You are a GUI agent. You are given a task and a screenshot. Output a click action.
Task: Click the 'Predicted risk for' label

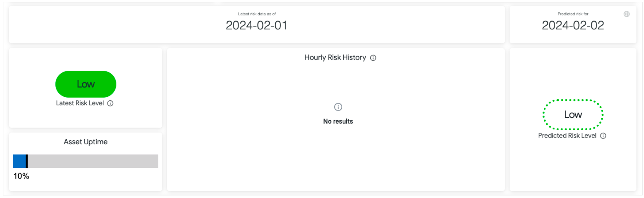tap(573, 14)
